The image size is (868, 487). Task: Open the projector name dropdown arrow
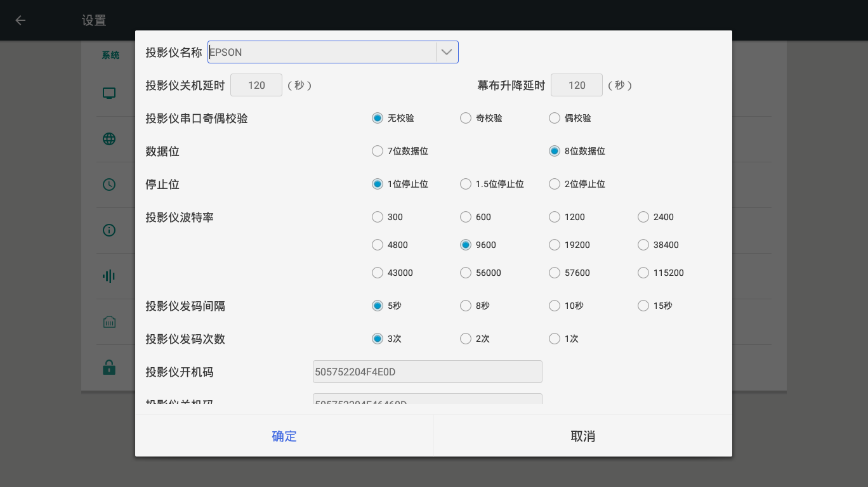[x=447, y=52]
